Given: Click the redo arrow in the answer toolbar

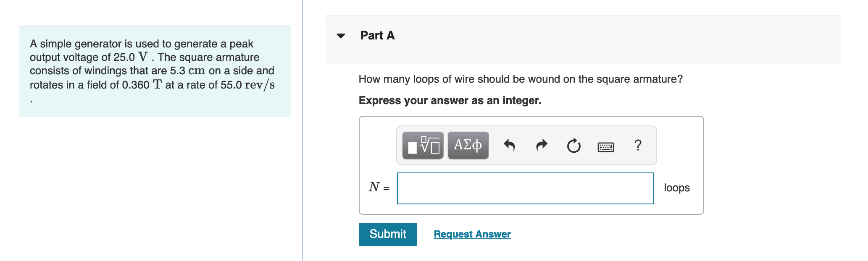Looking at the screenshot, I should pos(542,145).
